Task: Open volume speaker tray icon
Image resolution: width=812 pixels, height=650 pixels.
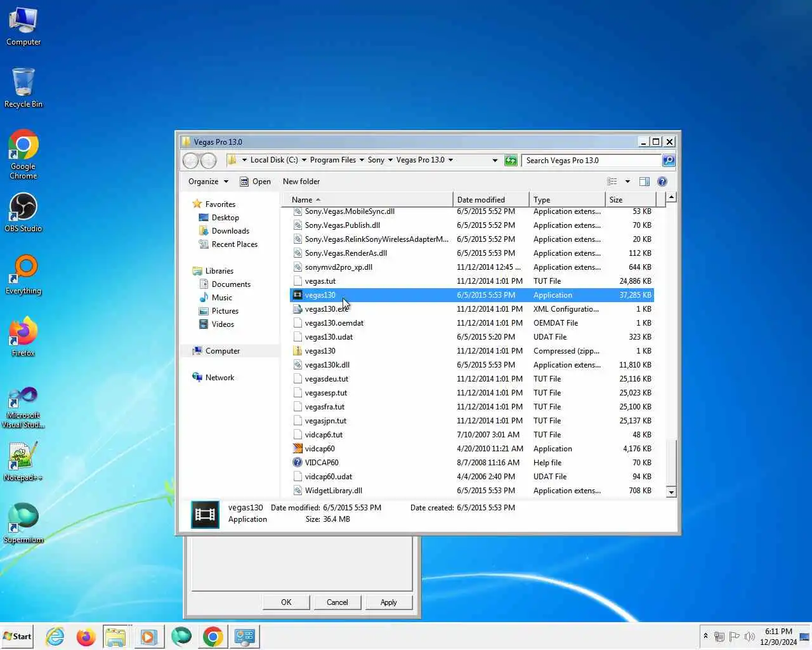Action: click(750, 636)
